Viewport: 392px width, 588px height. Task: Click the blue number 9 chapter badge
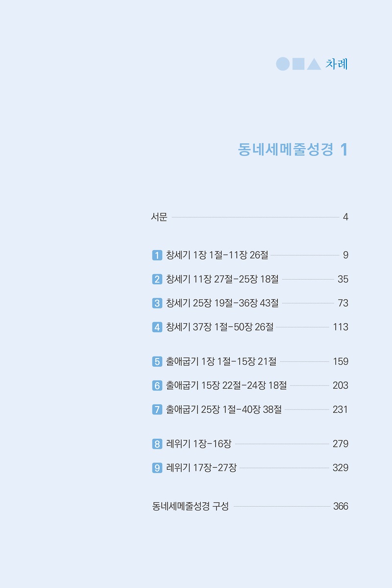point(157,468)
